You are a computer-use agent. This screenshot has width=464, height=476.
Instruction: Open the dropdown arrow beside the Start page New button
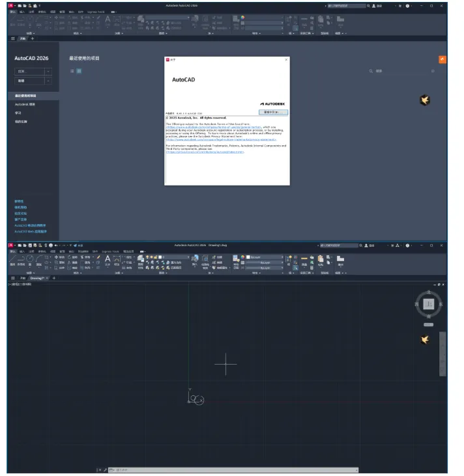pyautogui.click(x=48, y=81)
